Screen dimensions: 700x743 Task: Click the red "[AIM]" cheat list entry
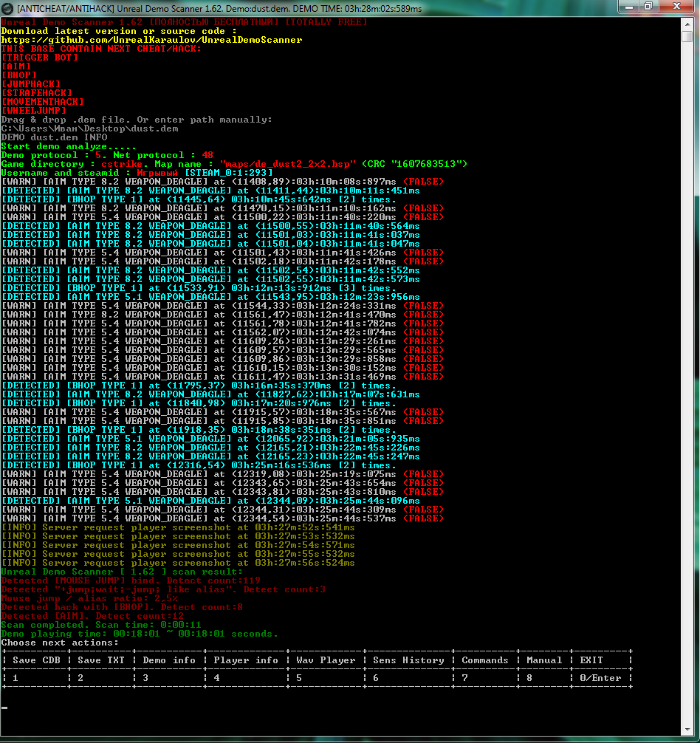tap(16, 66)
